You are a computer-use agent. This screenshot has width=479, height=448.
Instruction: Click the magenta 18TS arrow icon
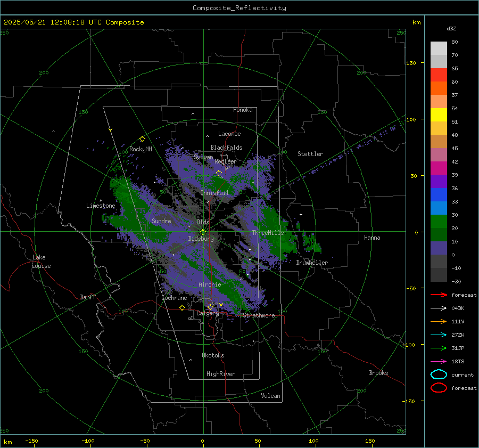click(x=439, y=362)
